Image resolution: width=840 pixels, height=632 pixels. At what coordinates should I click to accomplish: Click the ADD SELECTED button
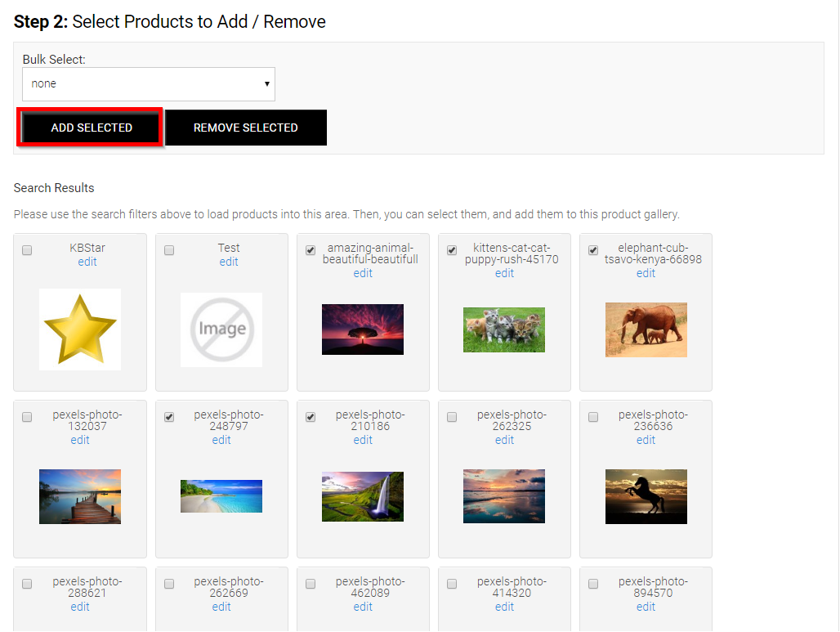point(89,128)
